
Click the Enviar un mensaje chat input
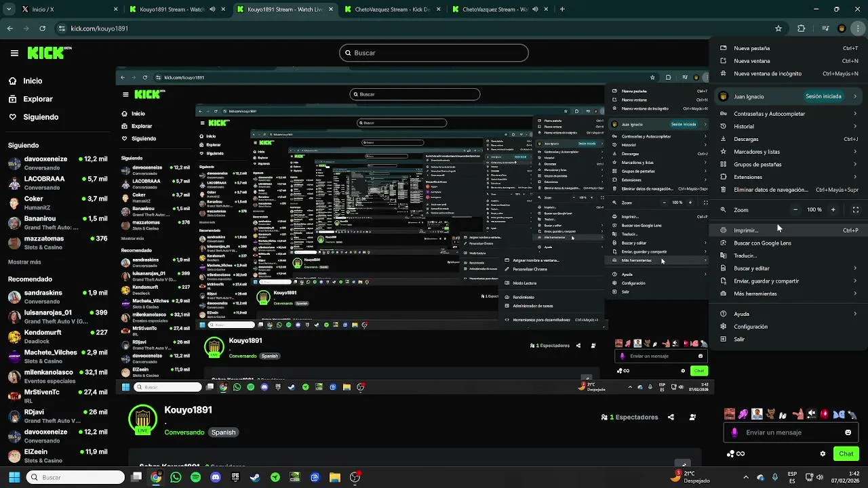pos(791,432)
